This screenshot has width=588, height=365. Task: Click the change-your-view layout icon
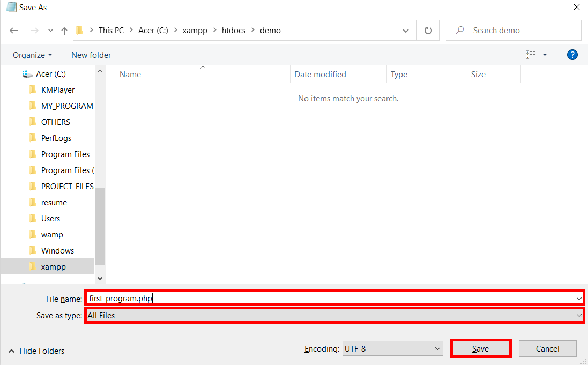pyautogui.click(x=531, y=54)
